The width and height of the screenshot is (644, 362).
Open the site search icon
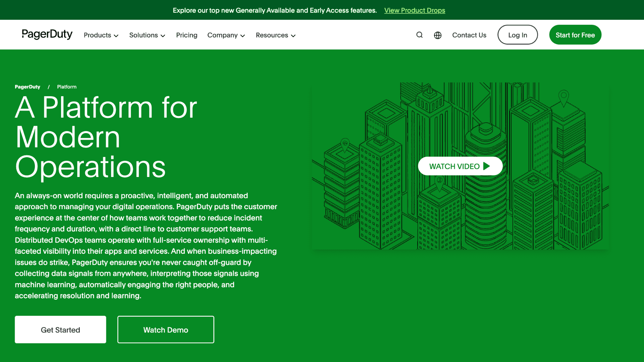(419, 35)
